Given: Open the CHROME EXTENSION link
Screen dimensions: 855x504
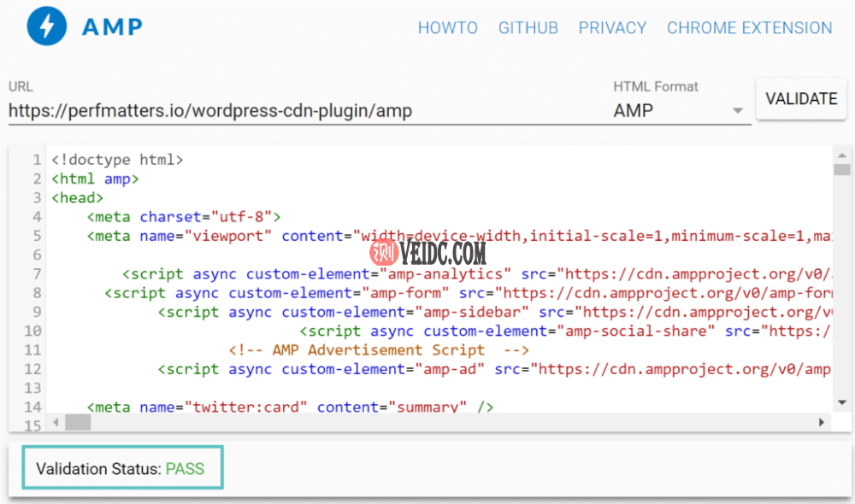Looking at the screenshot, I should 749,28.
